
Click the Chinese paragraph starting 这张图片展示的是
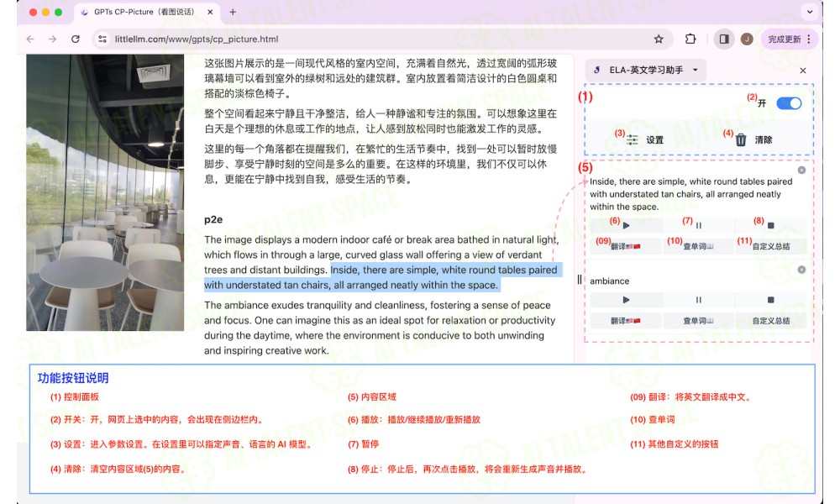[381, 78]
